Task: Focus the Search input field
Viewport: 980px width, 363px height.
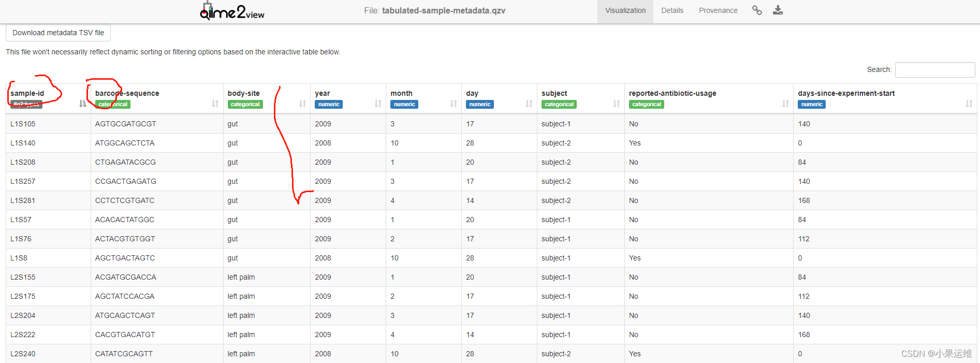Action: pyautogui.click(x=935, y=69)
